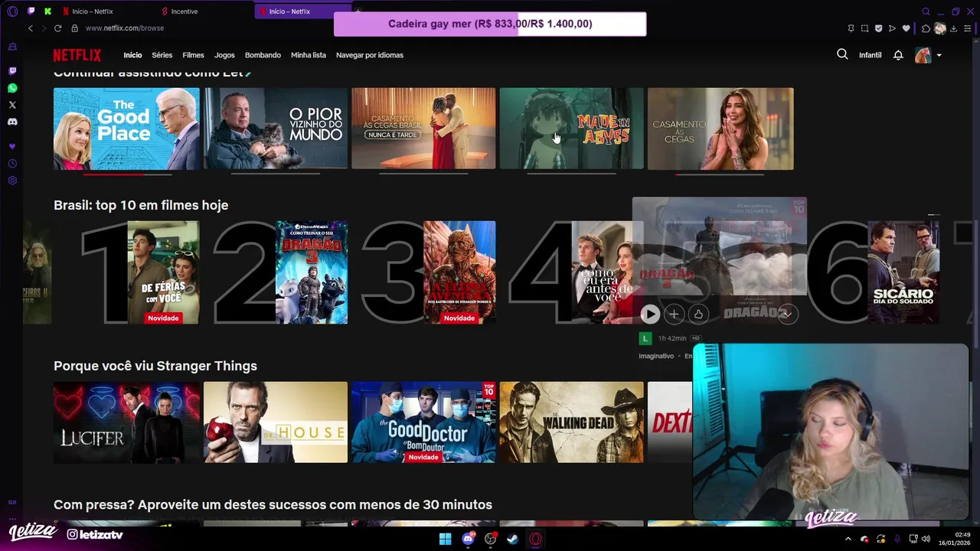Open WhatsApp in the Opera sidebar
This screenshot has width=980, height=551.
(12, 88)
